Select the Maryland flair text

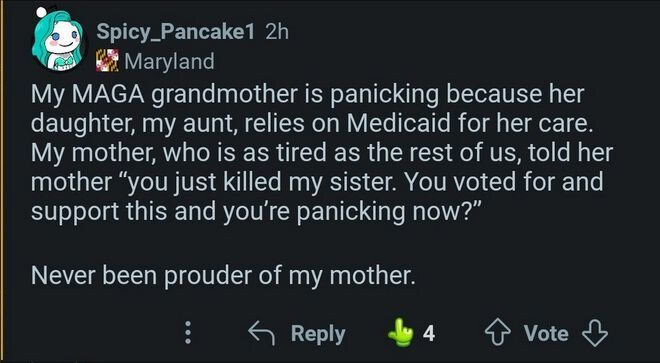pyautogui.click(x=170, y=62)
